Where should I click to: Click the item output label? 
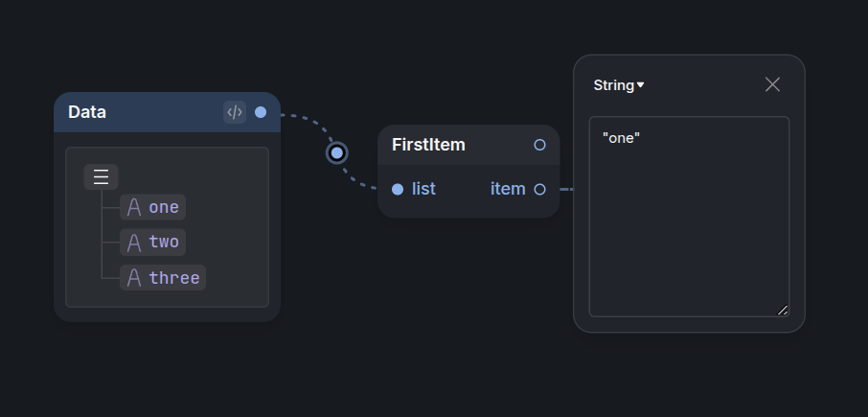click(508, 190)
